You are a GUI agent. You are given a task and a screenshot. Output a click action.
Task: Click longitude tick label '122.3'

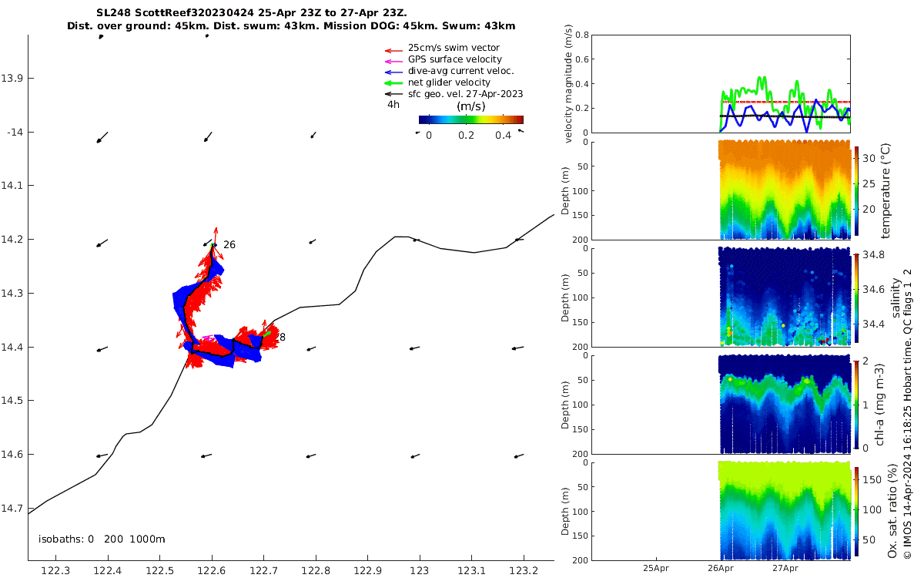click(55, 571)
